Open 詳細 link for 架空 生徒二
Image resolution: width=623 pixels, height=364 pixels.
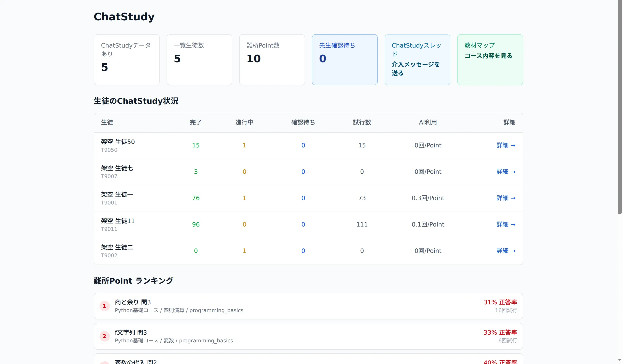click(506, 251)
